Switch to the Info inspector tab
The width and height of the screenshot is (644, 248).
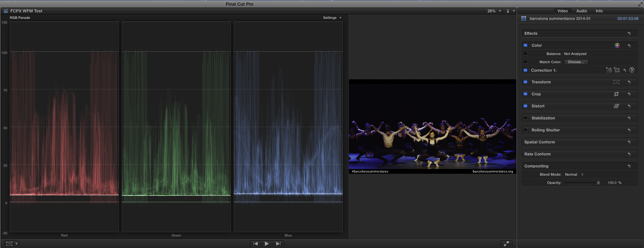tap(599, 11)
